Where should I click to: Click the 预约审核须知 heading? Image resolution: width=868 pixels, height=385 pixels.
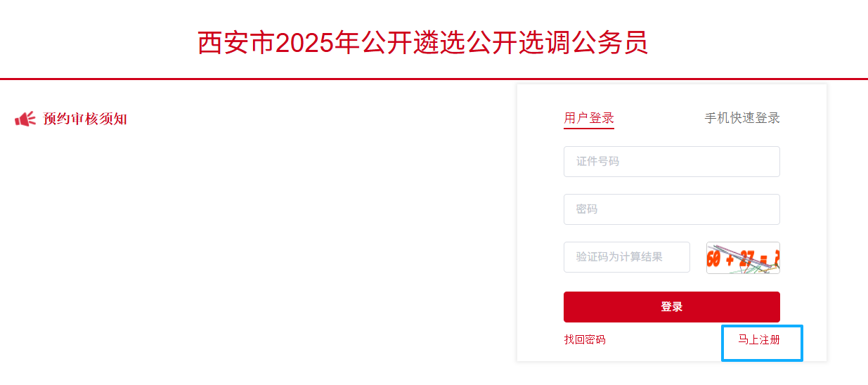[85, 119]
